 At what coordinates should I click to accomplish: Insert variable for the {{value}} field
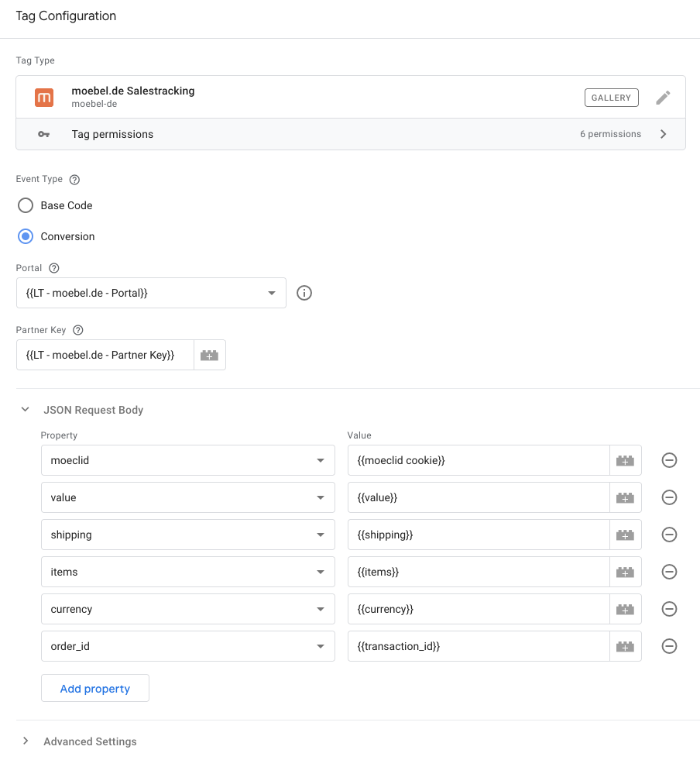click(x=626, y=497)
